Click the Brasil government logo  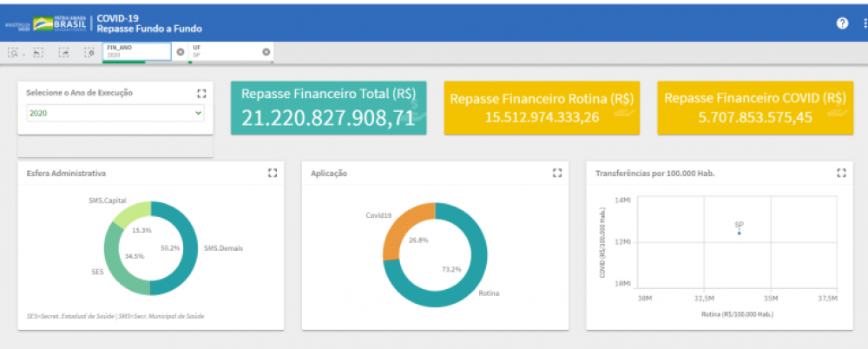(x=59, y=23)
